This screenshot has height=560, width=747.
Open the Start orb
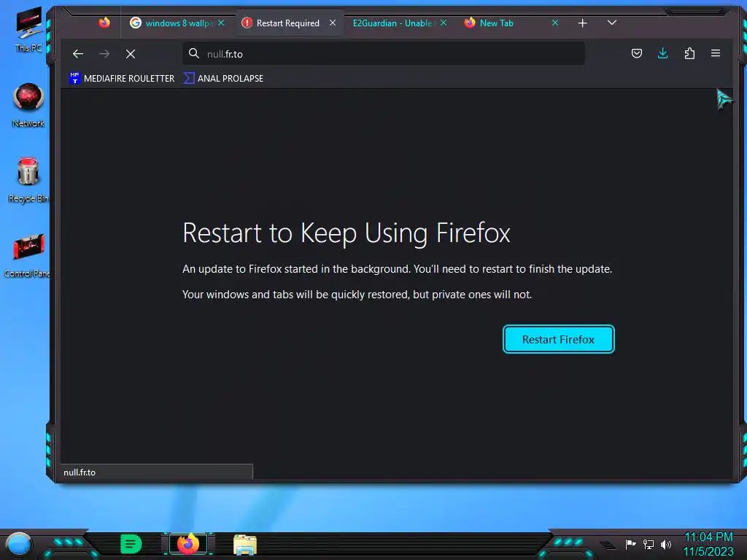click(x=19, y=545)
